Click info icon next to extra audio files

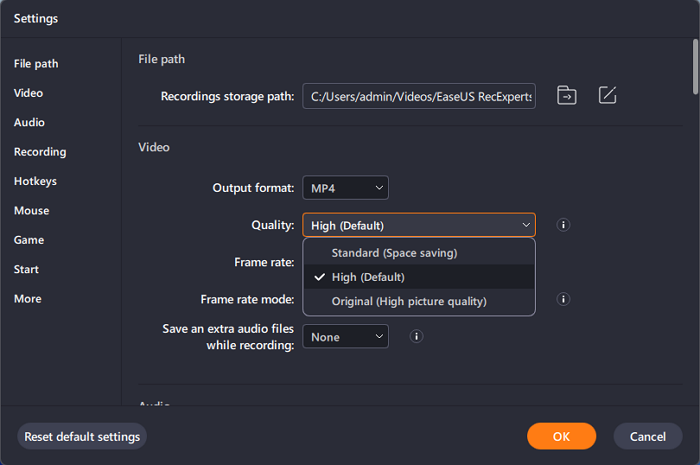(415, 337)
